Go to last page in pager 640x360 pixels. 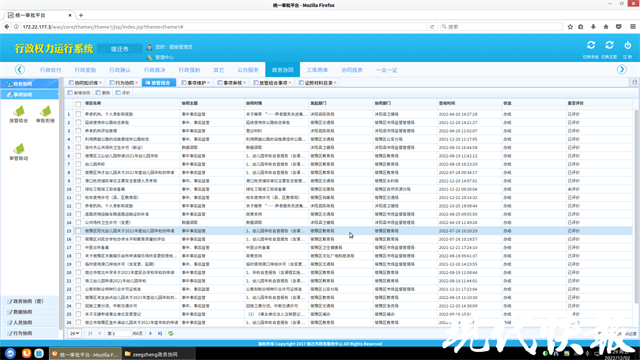click(x=160, y=333)
